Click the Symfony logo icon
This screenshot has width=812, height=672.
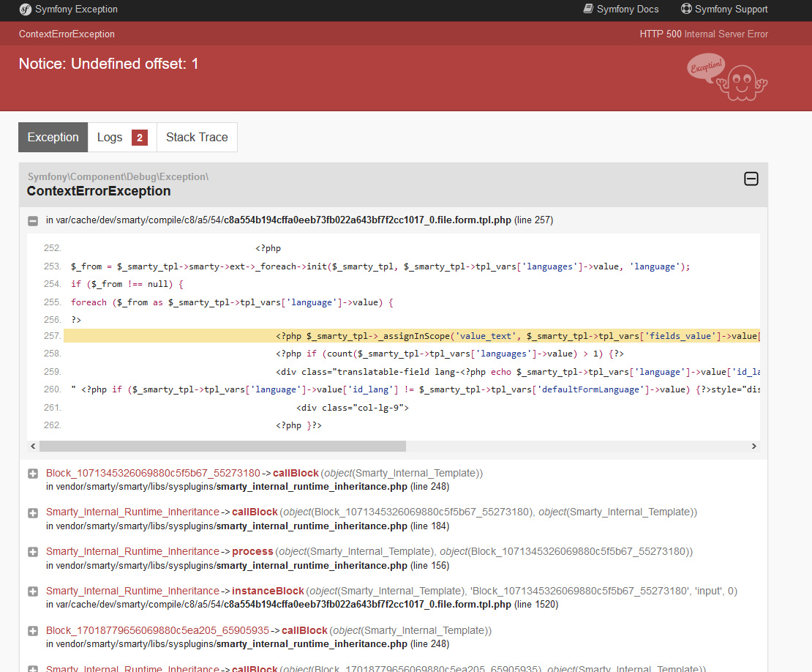[x=26, y=10]
